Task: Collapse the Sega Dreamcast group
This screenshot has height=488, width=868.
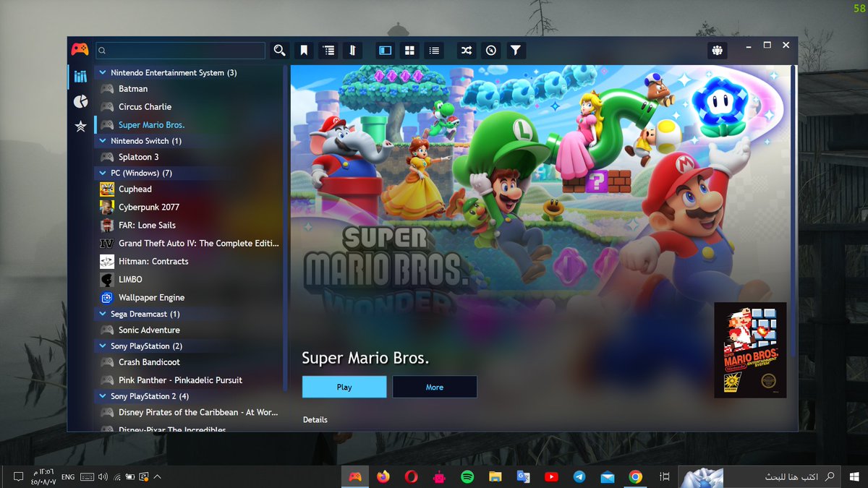Action: click(103, 314)
